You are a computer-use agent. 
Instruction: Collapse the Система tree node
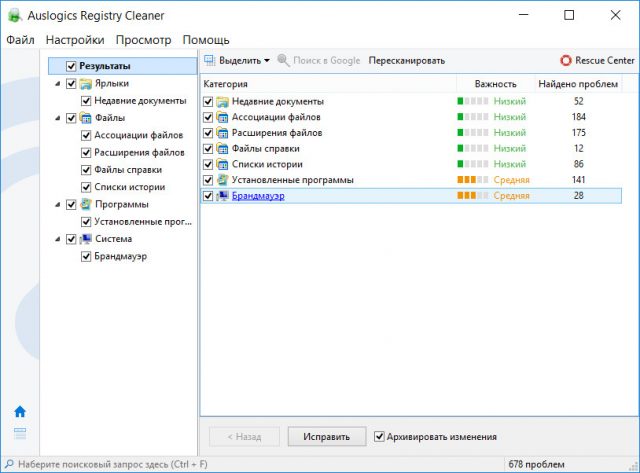coord(57,239)
